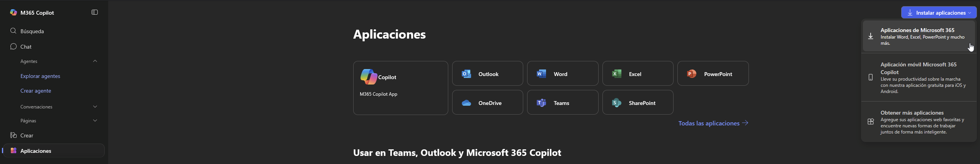Open the Teams app tile
The image size is (980, 164).
tap(563, 102)
